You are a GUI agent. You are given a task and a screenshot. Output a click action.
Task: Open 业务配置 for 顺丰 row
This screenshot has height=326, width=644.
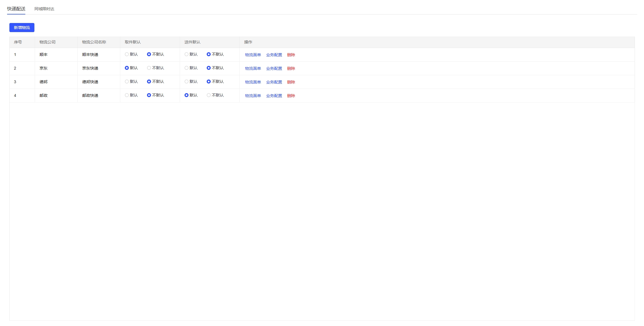click(x=274, y=55)
